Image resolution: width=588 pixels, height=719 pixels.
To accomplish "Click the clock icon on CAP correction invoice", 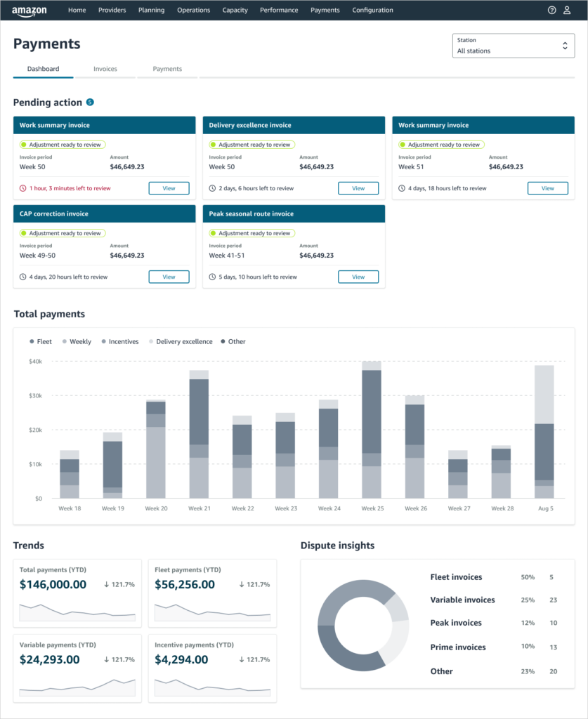I will coord(22,277).
